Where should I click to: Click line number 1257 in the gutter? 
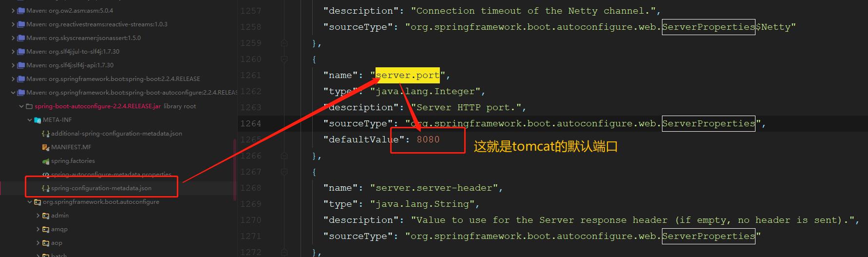click(x=250, y=11)
